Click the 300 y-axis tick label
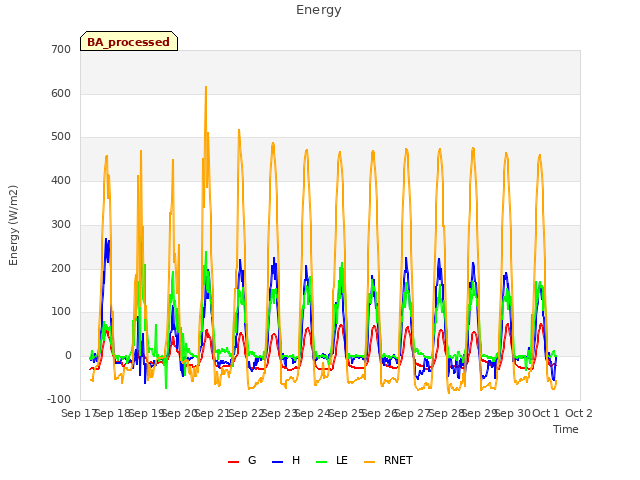640x480 pixels. (61, 224)
